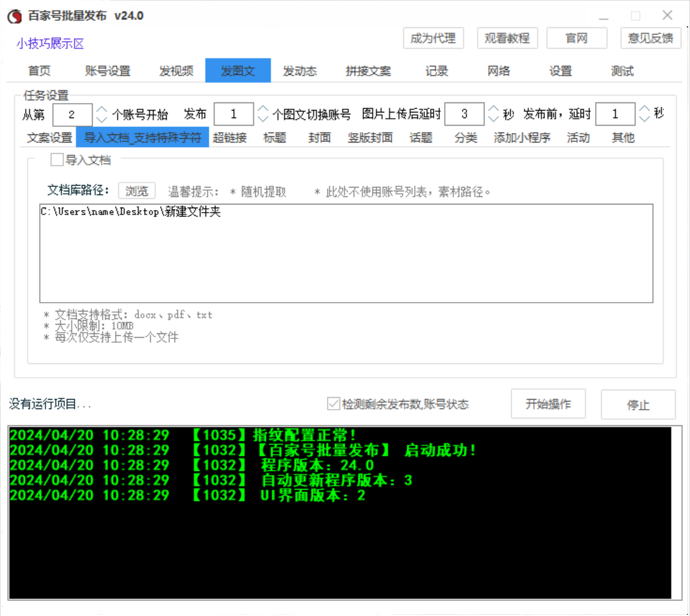Click the starting account number field
The image size is (690, 616).
tap(72, 114)
